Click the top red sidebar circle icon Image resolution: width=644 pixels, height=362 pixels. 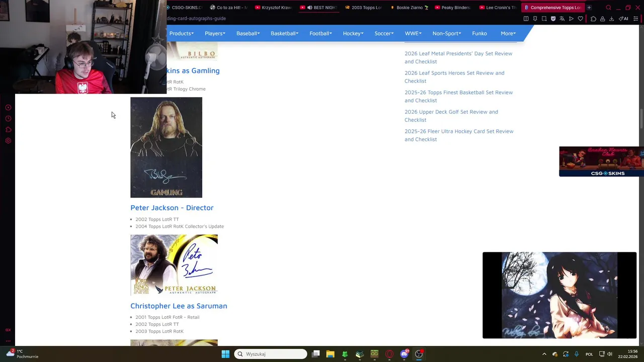pyautogui.click(x=8, y=108)
